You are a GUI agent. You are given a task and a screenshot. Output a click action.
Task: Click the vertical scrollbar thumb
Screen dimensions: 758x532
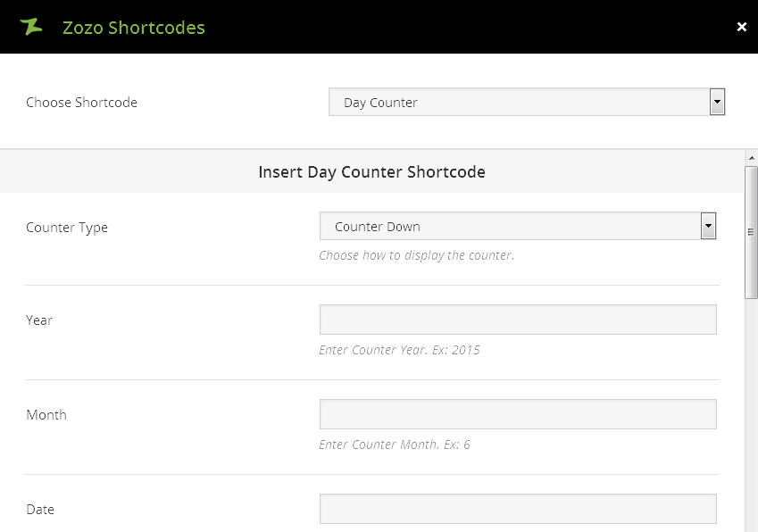pyautogui.click(x=751, y=232)
